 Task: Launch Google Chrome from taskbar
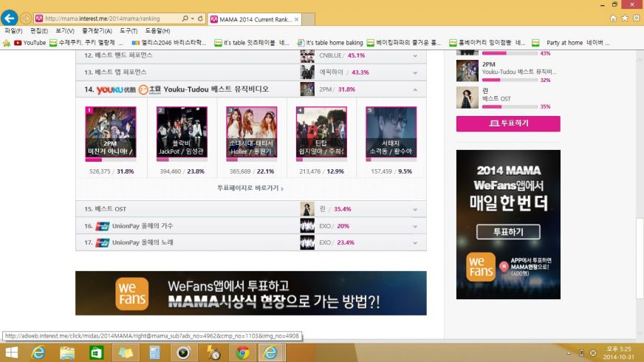click(242, 352)
